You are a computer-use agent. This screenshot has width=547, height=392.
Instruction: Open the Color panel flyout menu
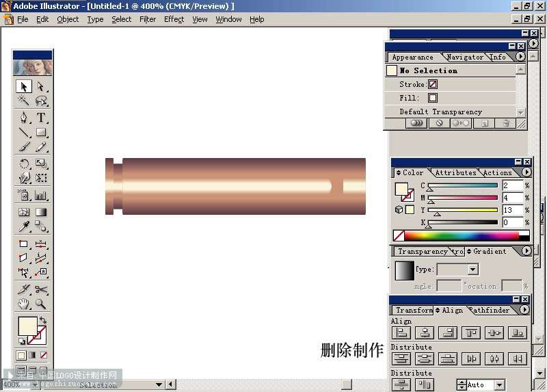click(526, 172)
